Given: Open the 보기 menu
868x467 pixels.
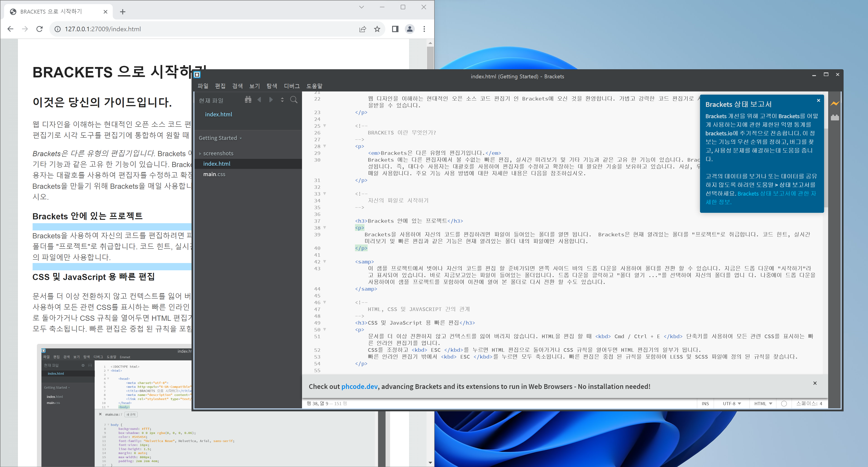Looking at the screenshot, I should [x=254, y=86].
